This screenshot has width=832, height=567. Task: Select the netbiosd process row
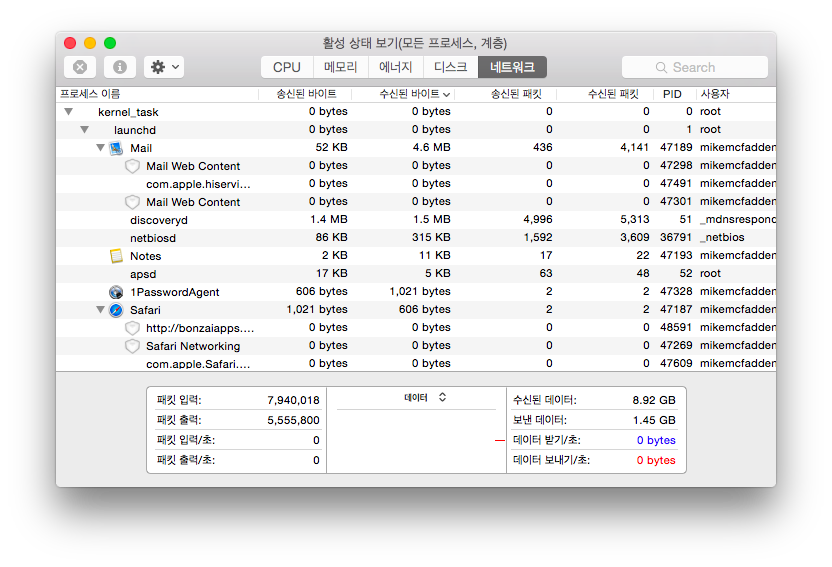click(416, 238)
